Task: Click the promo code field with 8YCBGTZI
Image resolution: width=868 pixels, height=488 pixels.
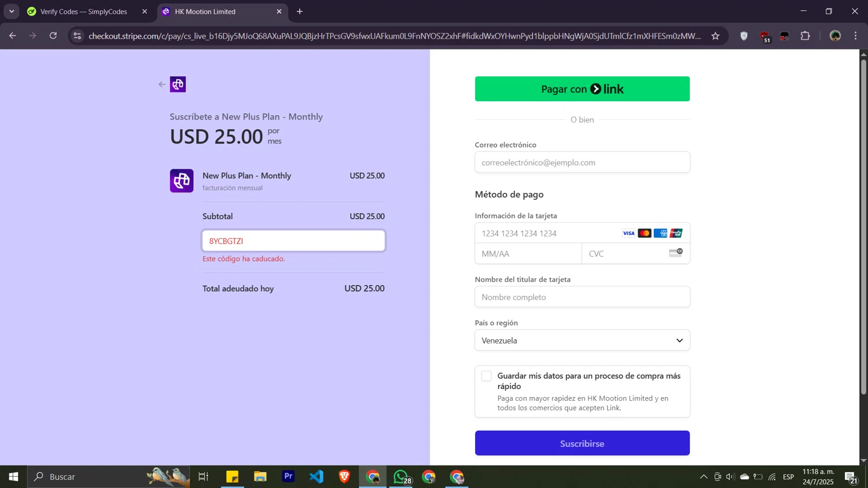Action: pyautogui.click(x=293, y=241)
